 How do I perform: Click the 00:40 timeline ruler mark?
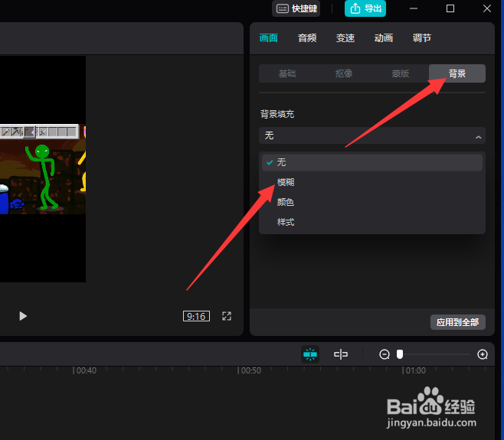click(x=86, y=370)
